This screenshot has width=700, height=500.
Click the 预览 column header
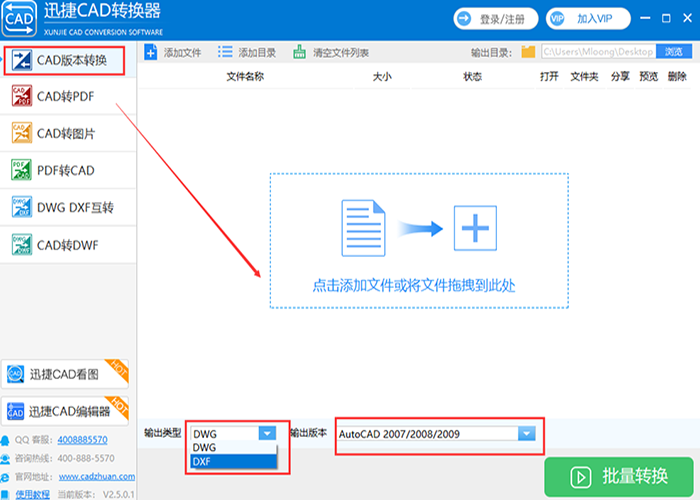pos(648,76)
